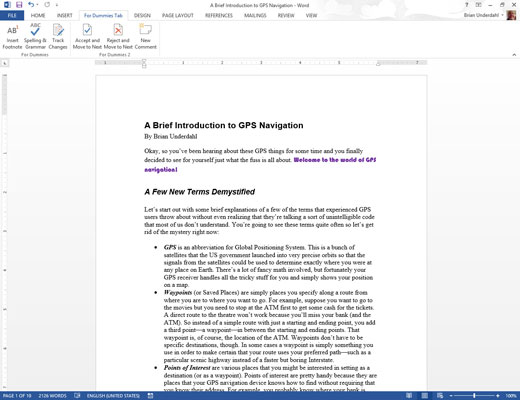Click the zoom out minus button
Image resolution: width=520 pixels, height=400 pixels.
(x=451, y=396)
